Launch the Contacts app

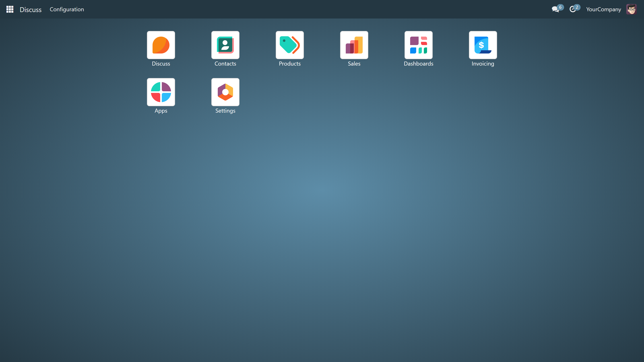(x=225, y=45)
